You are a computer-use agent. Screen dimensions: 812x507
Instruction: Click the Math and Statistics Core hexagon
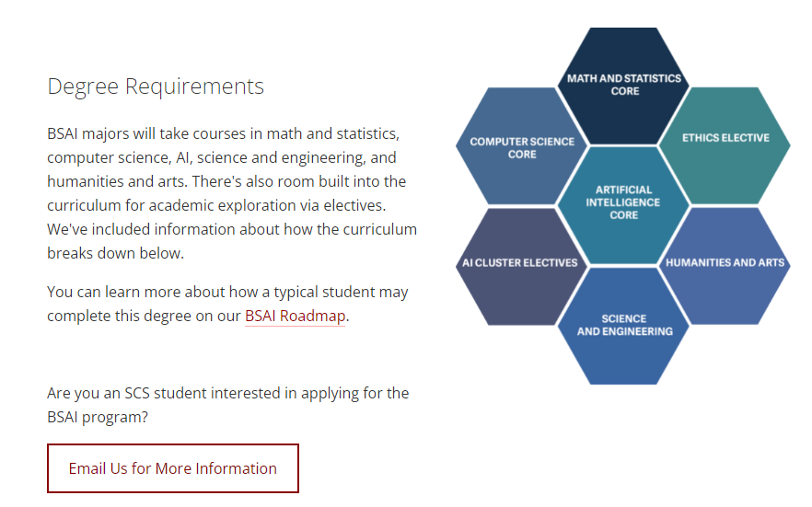(x=623, y=86)
